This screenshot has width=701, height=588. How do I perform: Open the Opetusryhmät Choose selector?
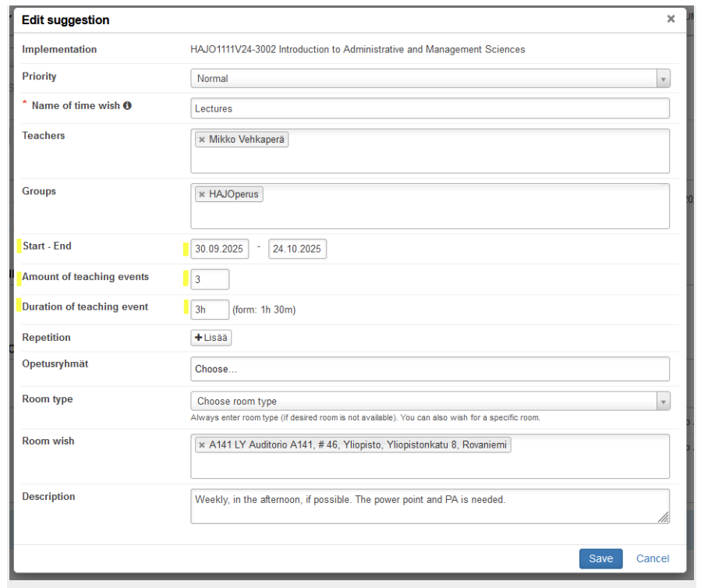coord(430,369)
